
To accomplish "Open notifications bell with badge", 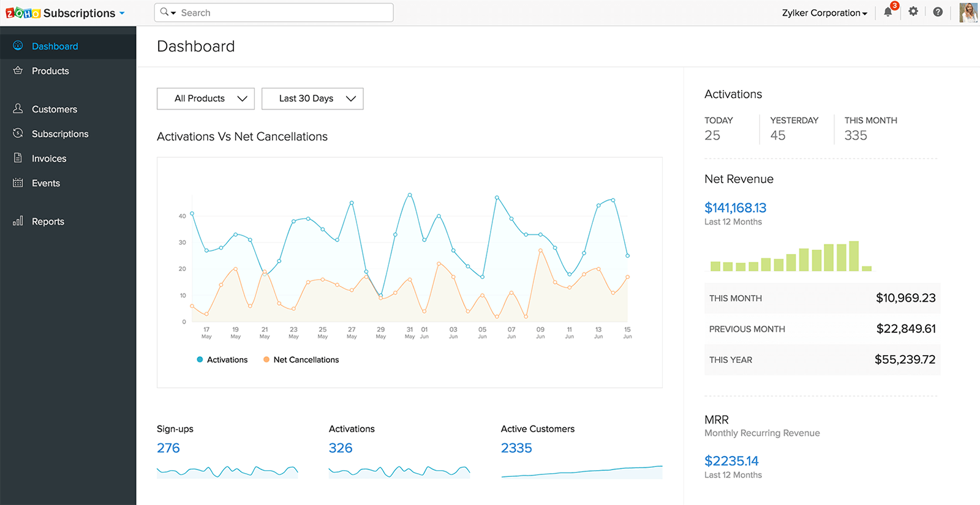I will 888,12.
